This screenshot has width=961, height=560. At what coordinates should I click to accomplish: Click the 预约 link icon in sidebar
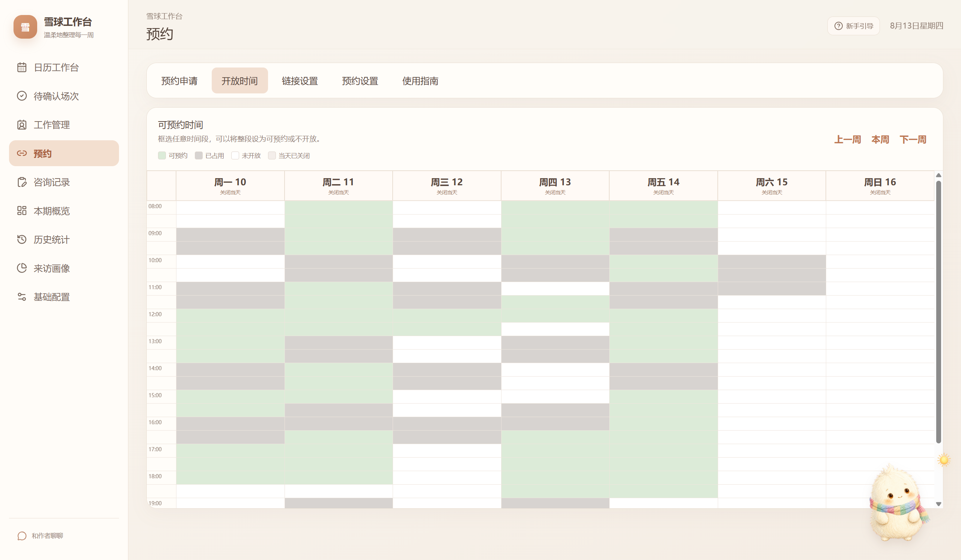point(22,153)
